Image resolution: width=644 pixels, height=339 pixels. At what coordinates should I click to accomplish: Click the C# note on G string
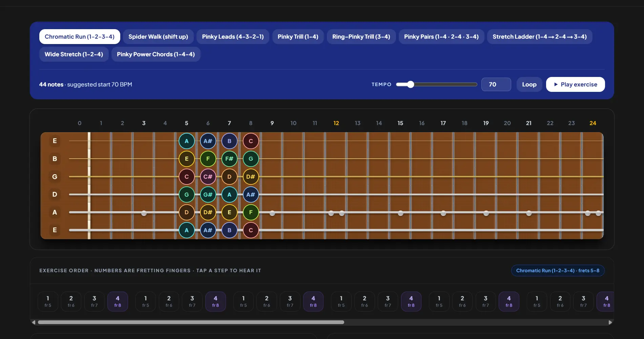tap(208, 177)
